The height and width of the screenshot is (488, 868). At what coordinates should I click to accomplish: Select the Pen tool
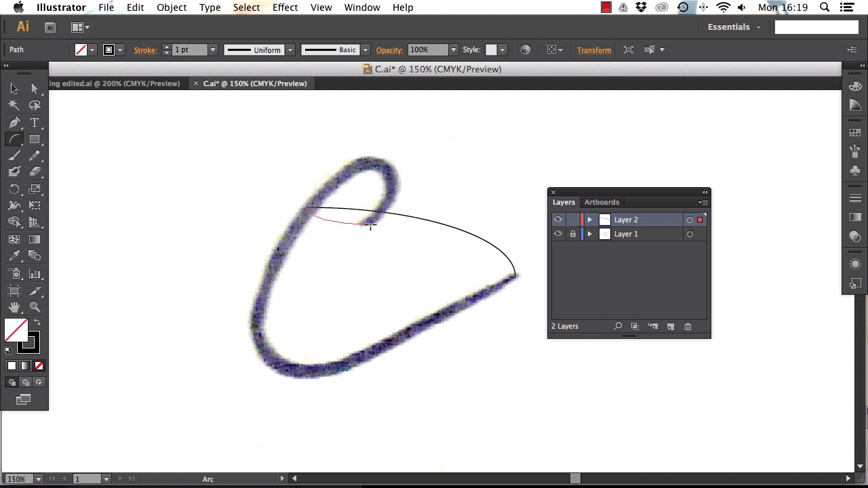[14, 123]
